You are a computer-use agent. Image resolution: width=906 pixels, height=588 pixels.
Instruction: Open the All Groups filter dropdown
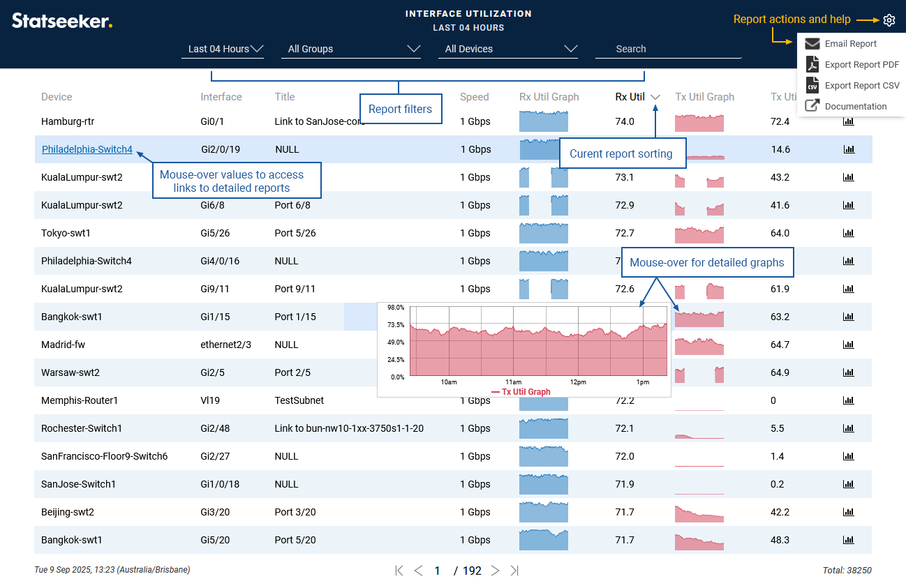[x=353, y=49]
